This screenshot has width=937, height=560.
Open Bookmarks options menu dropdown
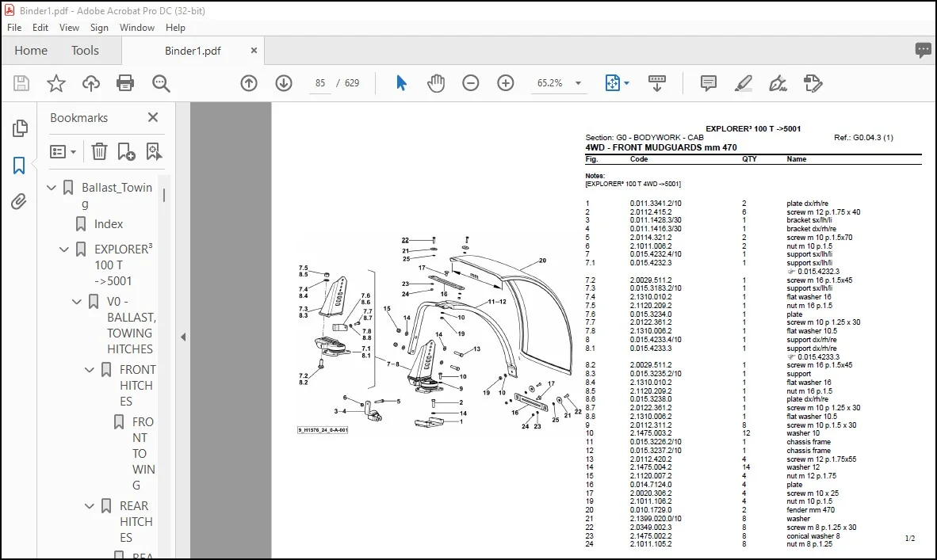63,151
